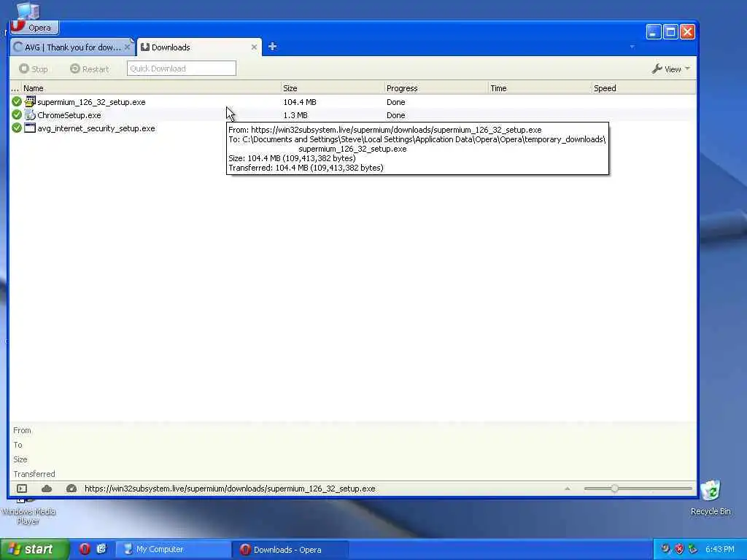Click the 6:43 PM system clock
Screen dimensions: 747x560
[x=719, y=549]
